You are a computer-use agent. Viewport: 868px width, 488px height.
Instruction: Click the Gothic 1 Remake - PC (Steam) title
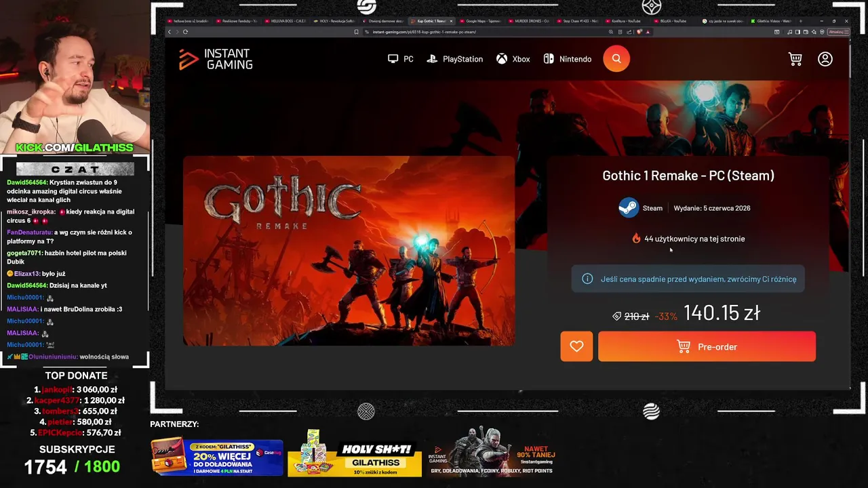pyautogui.click(x=688, y=176)
